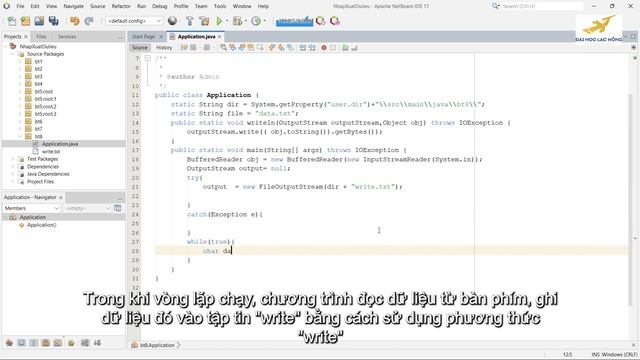Viewport: 640px width, 360px height.
Task: Close the Application.java editor tab
Action: click(x=220, y=37)
